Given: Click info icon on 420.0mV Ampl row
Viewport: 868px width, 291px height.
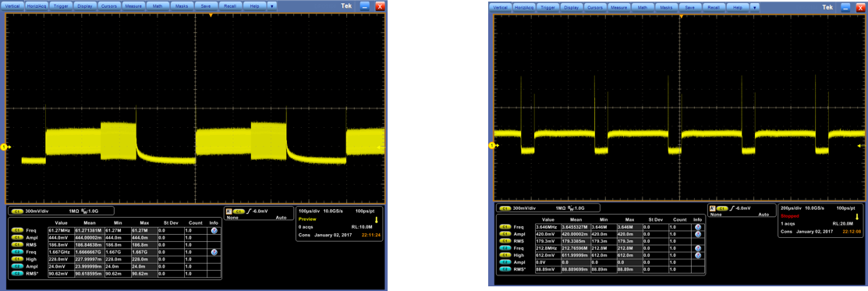Looking at the screenshot, I should (x=697, y=234).
